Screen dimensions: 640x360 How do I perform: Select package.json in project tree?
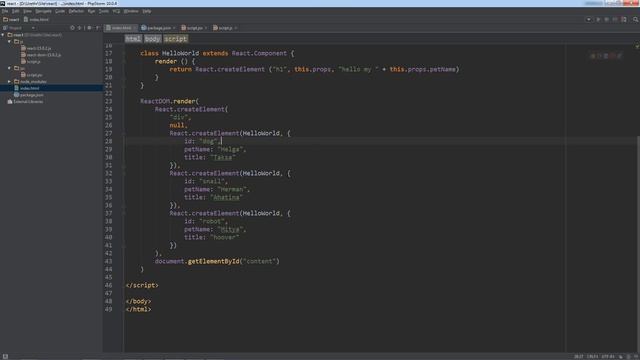click(29, 95)
